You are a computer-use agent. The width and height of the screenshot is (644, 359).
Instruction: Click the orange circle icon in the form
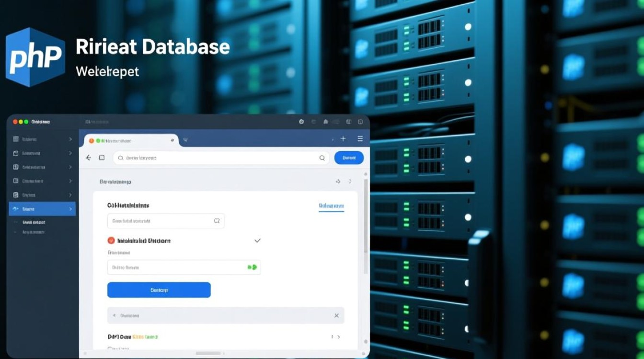click(x=111, y=241)
